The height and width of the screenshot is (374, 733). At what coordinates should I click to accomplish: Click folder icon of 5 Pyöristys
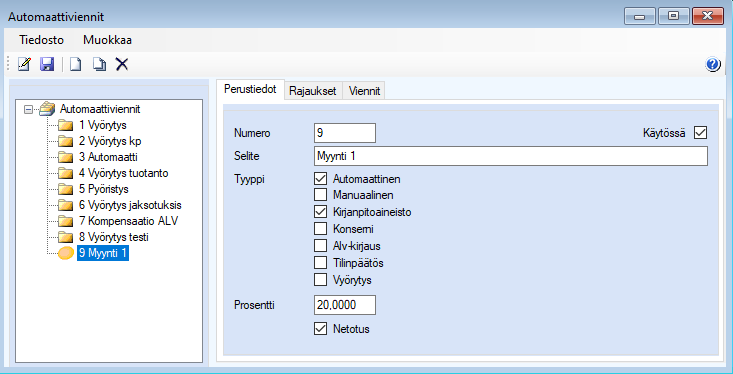click(x=66, y=190)
